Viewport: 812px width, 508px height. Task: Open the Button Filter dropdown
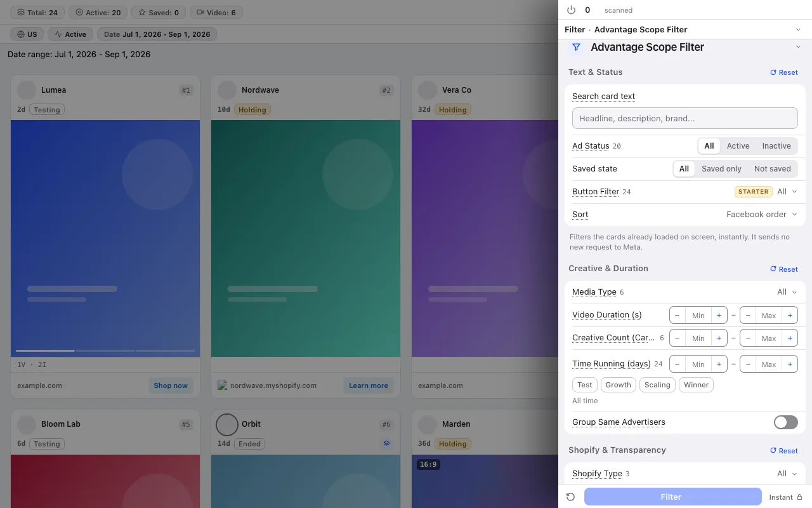click(787, 192)
